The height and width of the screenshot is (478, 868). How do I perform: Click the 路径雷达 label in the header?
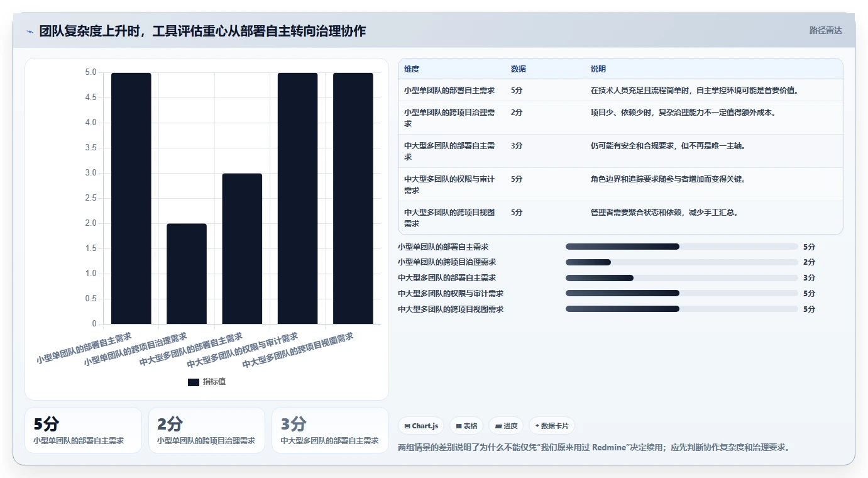[x=825, y=30]
